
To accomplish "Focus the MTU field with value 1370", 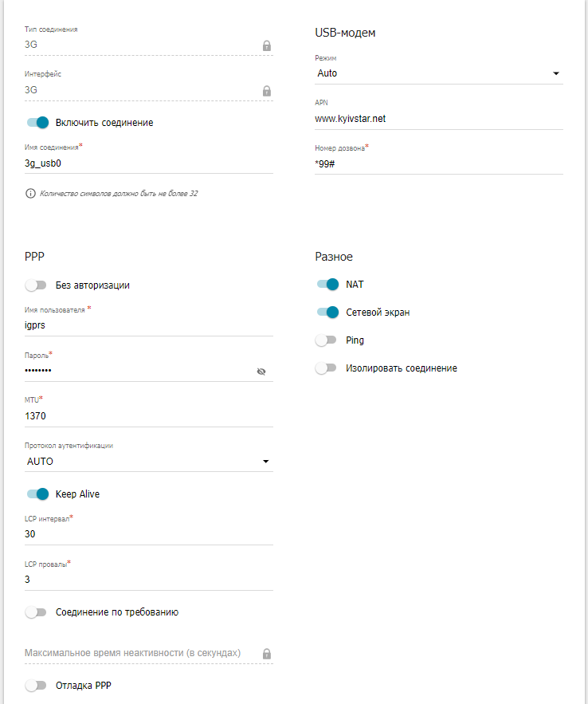I will tap(148, 416).
